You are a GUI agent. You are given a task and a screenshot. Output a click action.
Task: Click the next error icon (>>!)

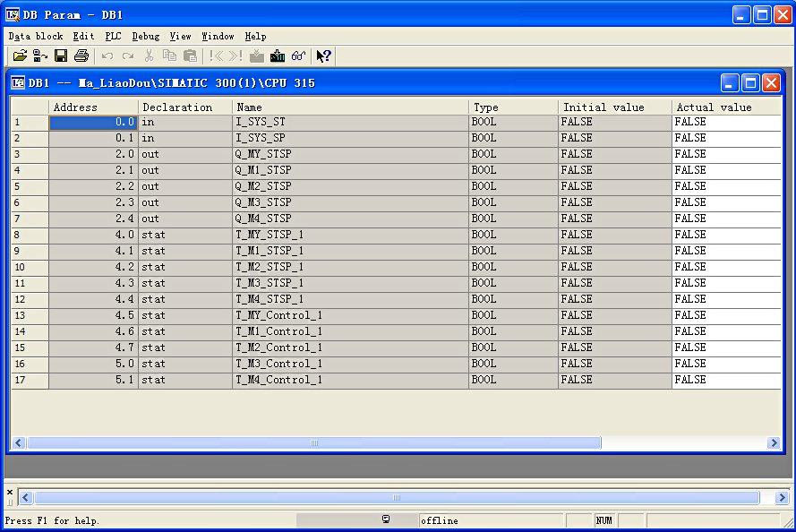point(235,56)
